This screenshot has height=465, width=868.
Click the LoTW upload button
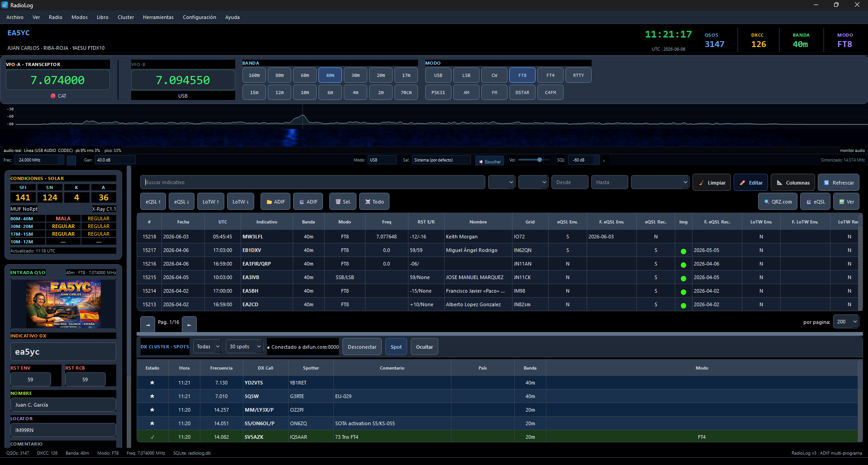pyautogui.click(x=211, y=202)
